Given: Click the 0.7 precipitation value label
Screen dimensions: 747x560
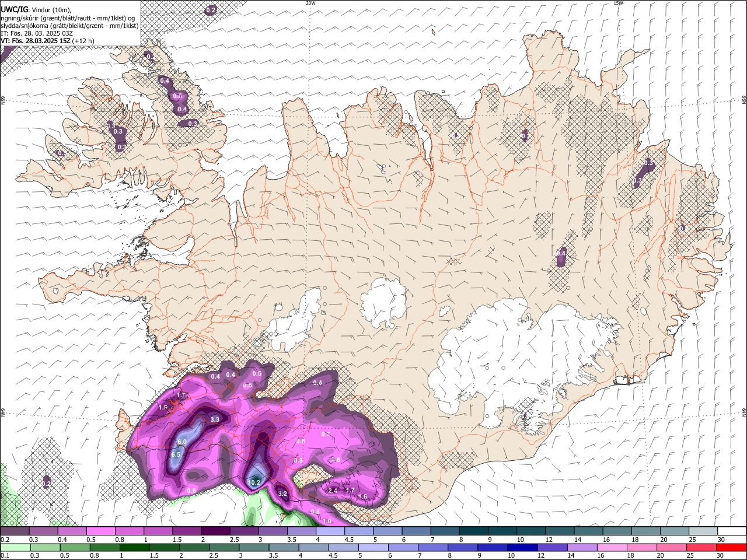Looking at the screenshot, I should (326, 434).
